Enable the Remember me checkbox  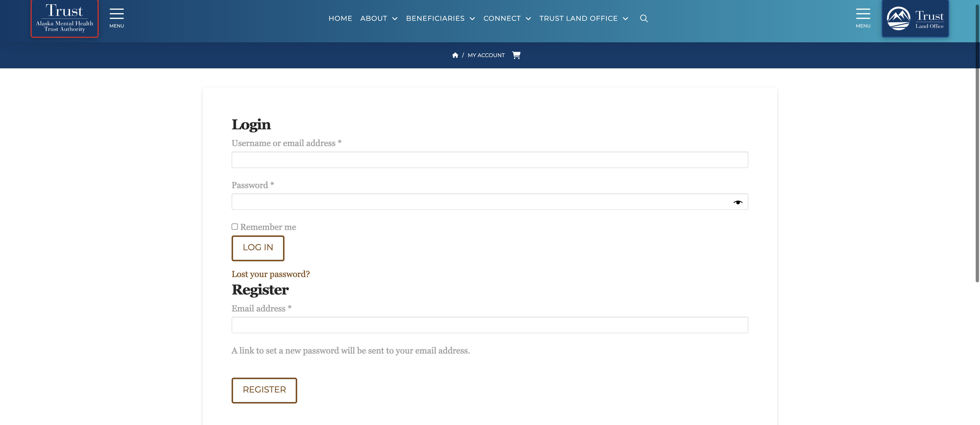(x=235, y=227)
